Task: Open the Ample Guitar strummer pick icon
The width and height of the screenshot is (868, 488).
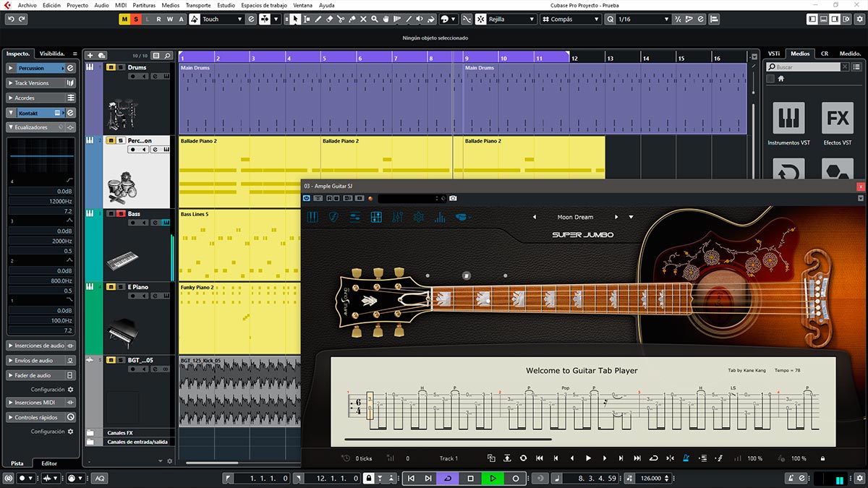Action: coord(334,217)
